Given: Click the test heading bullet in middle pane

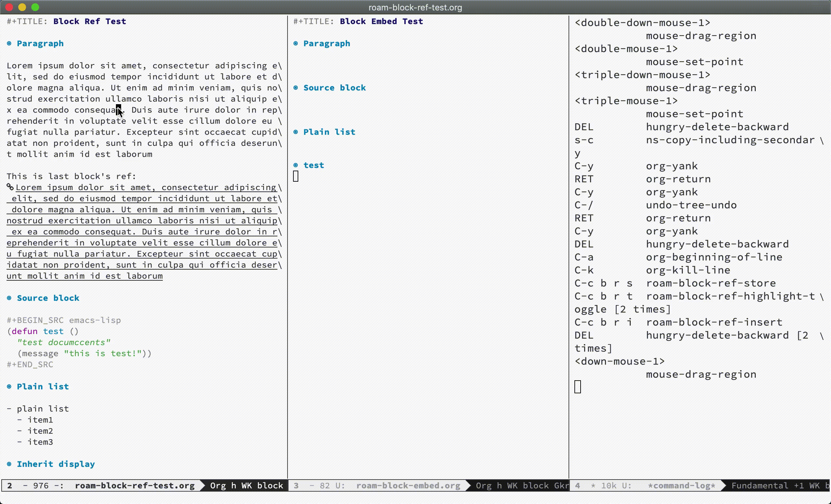Looking at the screenshot, I should [x=296, y=165].
